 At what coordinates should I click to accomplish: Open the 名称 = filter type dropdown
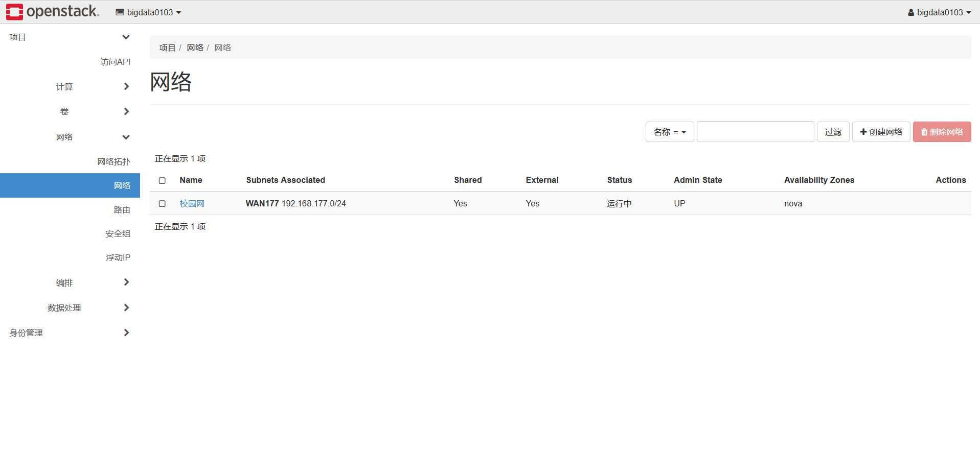tap(669, 132)
